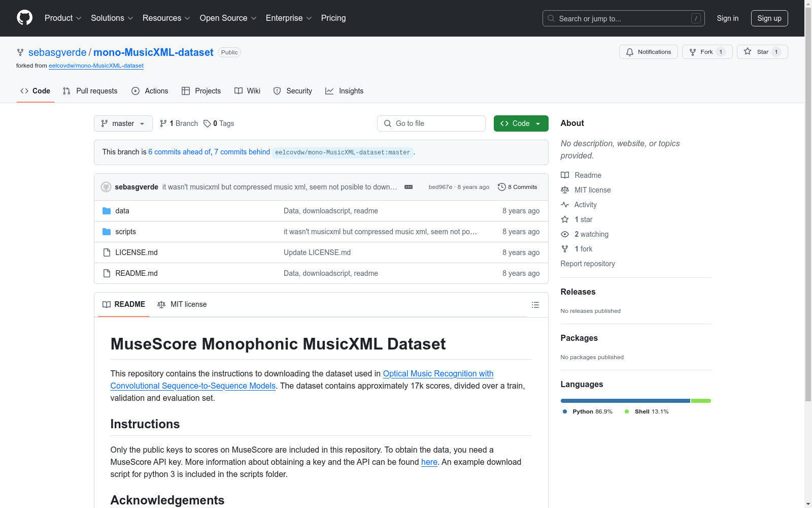Click sebasgverde avatar in latest commit
This screenshot has height=508, width=812.
106,187
